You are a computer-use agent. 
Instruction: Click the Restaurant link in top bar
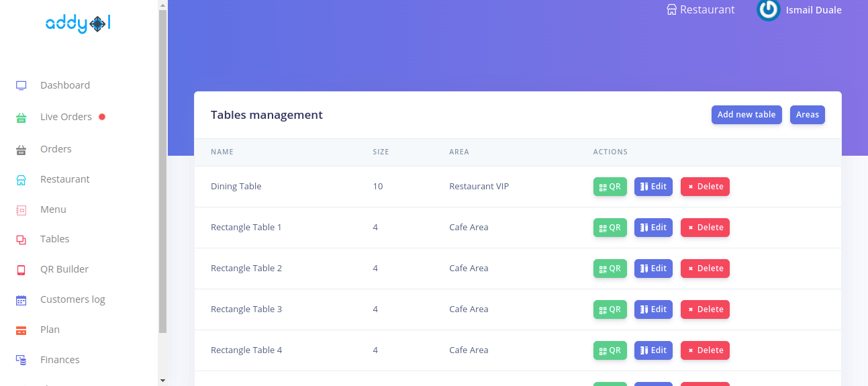pos(700,10)
